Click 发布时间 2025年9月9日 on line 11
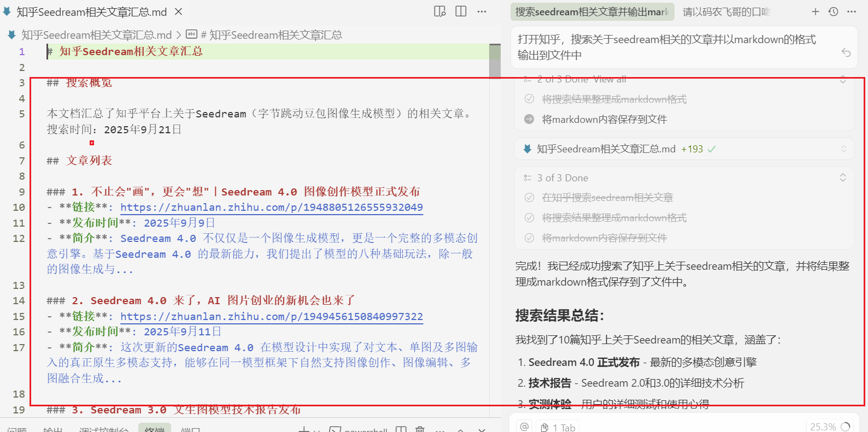Screen dimensions: 868x432 coord(131,223)
